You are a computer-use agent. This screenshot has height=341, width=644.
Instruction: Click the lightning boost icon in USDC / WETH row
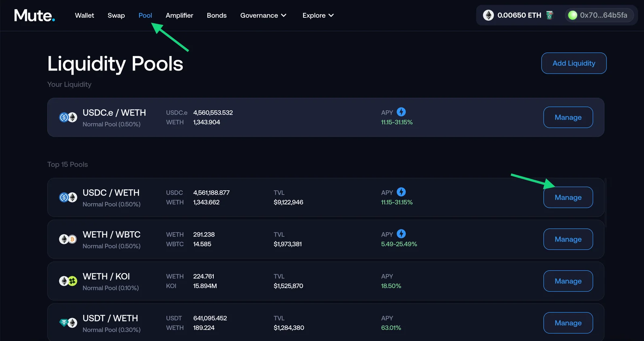click(x=401, y=192)
